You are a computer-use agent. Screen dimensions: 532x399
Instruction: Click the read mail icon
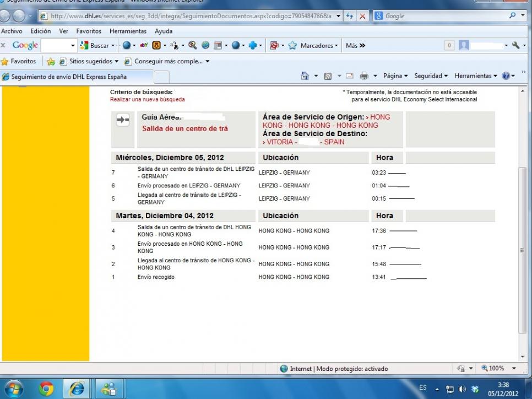(350, 76)
